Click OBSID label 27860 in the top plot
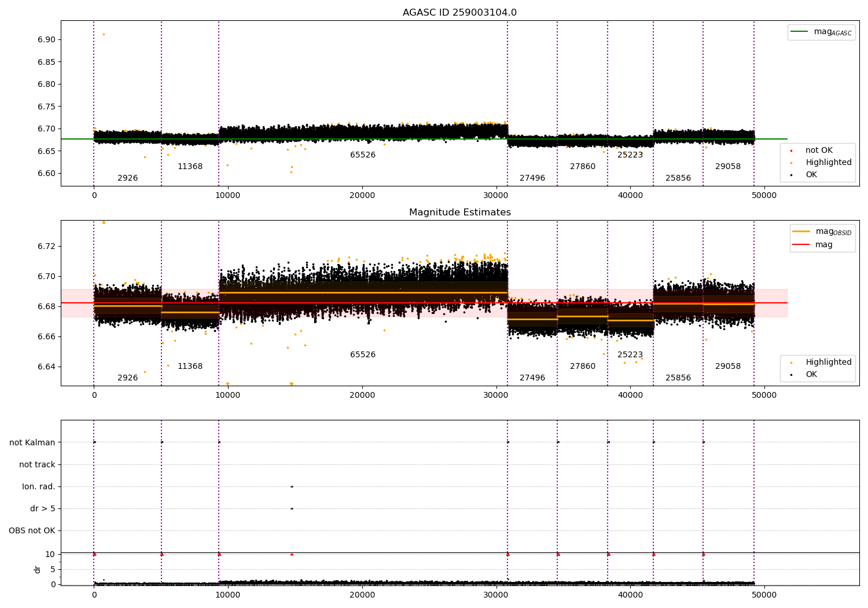868x608 pixels. click(583, 167)
